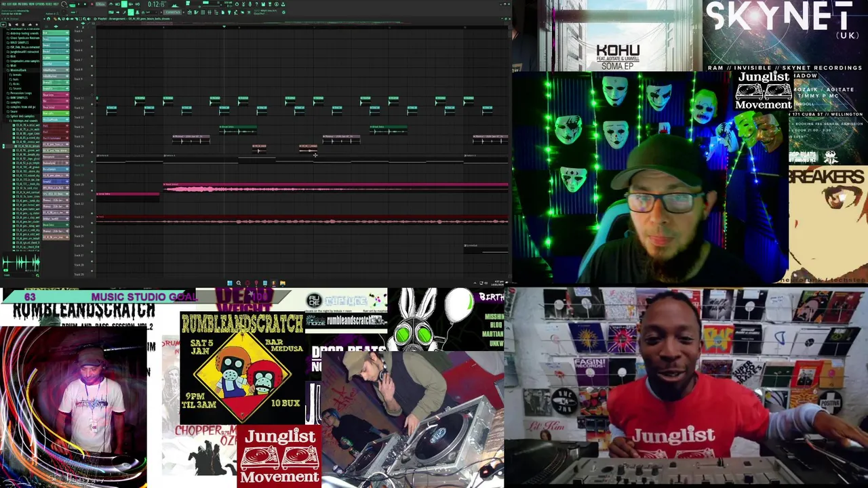The height and width of the screenshot is (488, 868).
Task: Click the long pink Vocal audio clip
Action: 336,188
